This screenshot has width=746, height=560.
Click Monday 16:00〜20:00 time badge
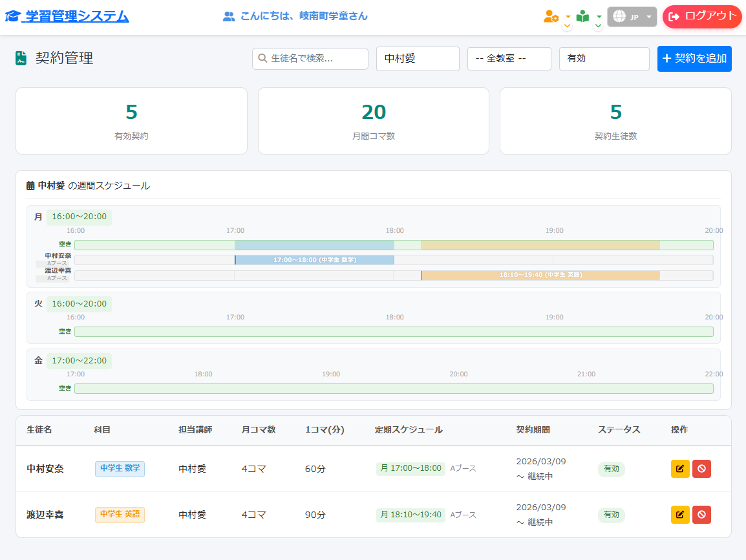pos(79,217)
